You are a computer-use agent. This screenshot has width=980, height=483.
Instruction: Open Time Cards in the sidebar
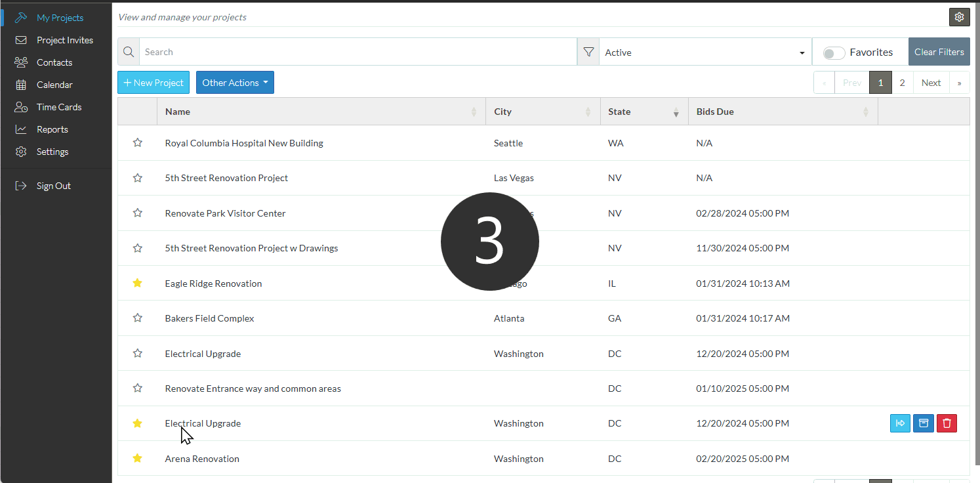tap(58, 107)
